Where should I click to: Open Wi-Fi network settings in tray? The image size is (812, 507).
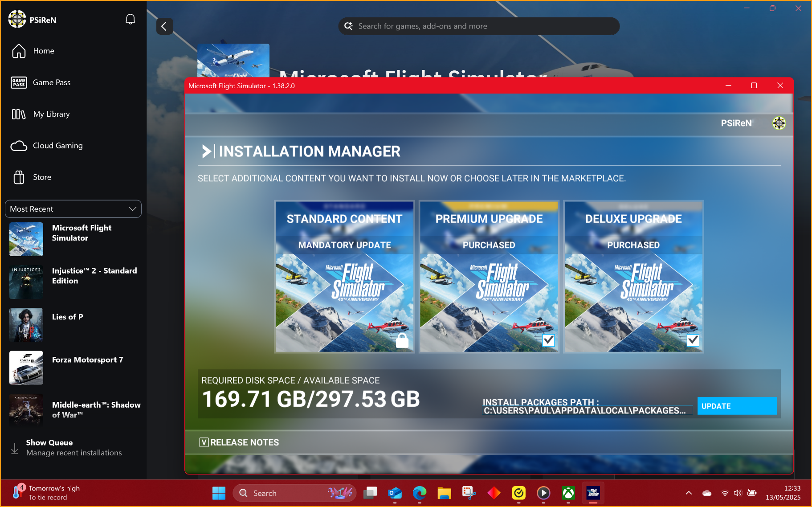coord(725,493)
